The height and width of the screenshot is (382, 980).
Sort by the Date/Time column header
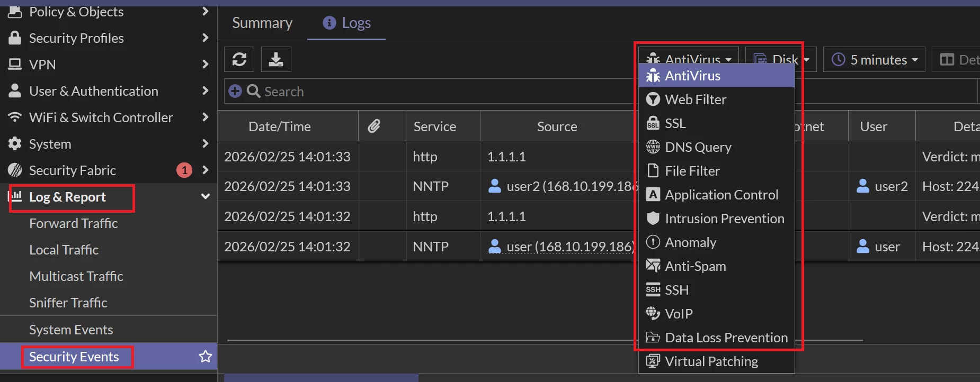pyautogui.click(x=280, y=126)
